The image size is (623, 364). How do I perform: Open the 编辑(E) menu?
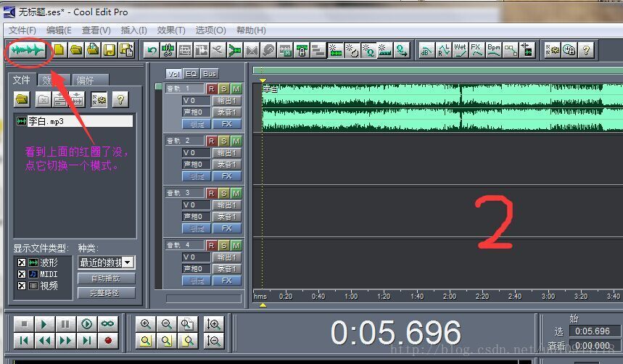coord(59,30)
